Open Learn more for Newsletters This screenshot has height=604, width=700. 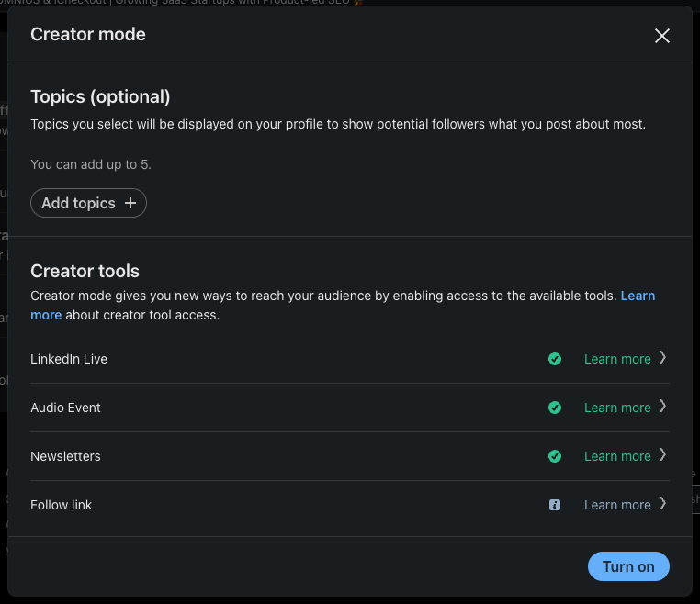click(617, 456)
